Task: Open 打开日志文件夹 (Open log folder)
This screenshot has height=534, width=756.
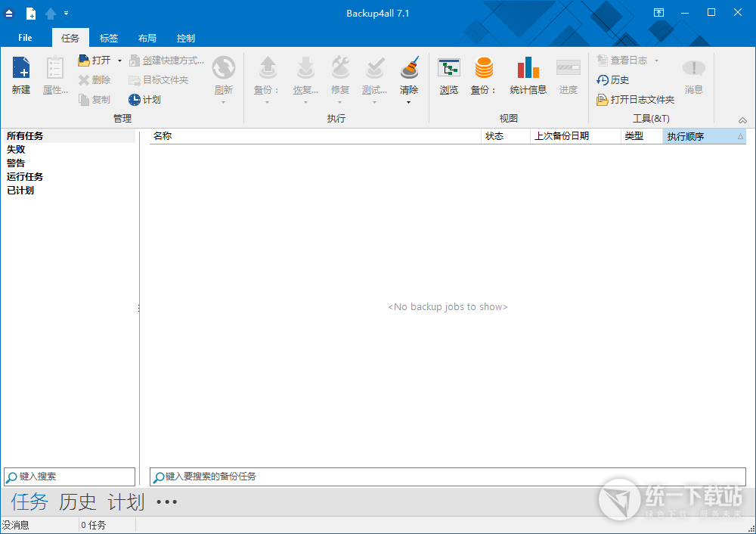Action: (x=603, y=100)
